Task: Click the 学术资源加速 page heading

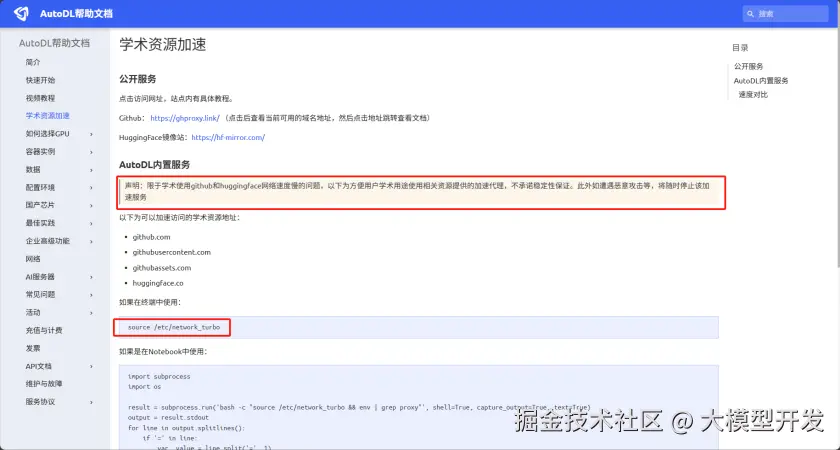Action: [x=163, y=44]
